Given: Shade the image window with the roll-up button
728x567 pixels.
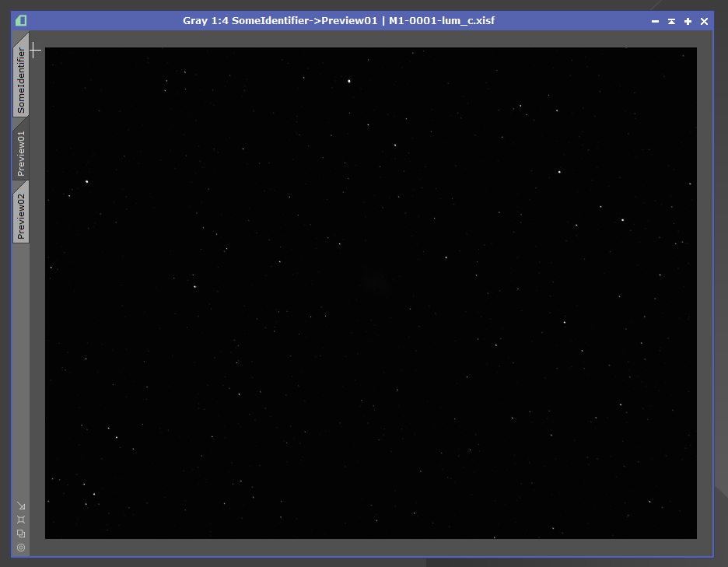Looking at the screenshot, I should (x=671, y=21).
